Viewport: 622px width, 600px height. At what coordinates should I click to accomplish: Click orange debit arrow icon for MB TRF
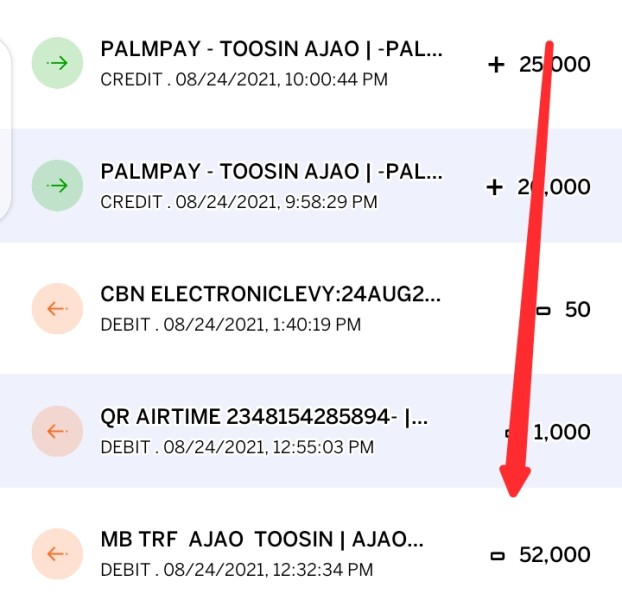tap(58, 554)
